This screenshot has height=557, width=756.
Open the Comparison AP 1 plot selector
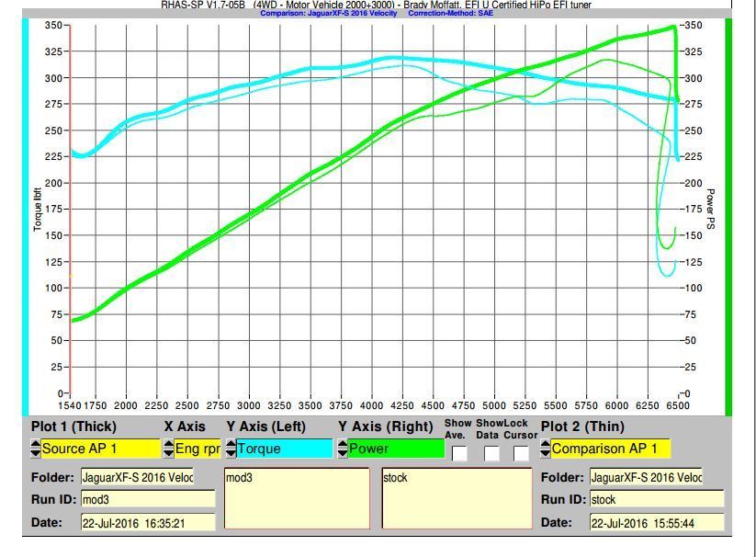(611, 449)
